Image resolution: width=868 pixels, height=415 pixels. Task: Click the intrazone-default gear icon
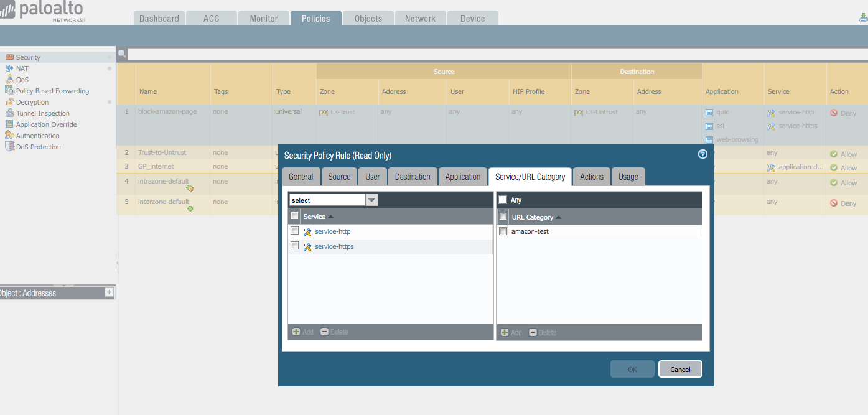(190, 188)
